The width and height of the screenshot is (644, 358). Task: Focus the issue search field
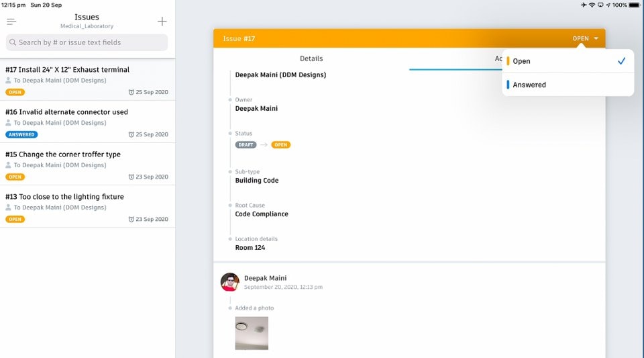(x=87, y=42)
